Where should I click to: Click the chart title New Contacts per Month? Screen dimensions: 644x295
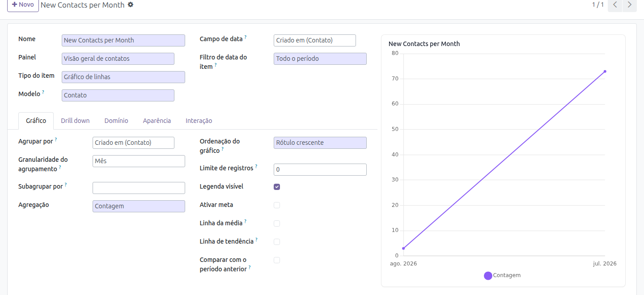coord(424,44)
